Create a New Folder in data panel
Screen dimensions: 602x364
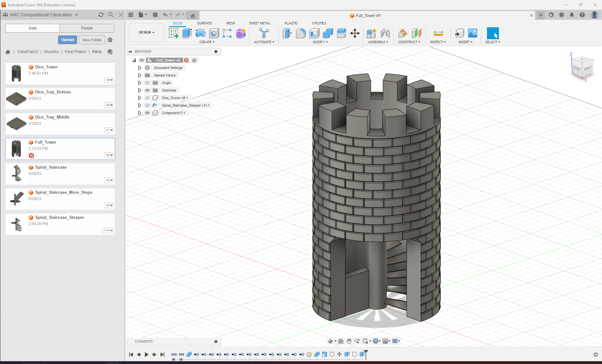click(x=92, y=40)
